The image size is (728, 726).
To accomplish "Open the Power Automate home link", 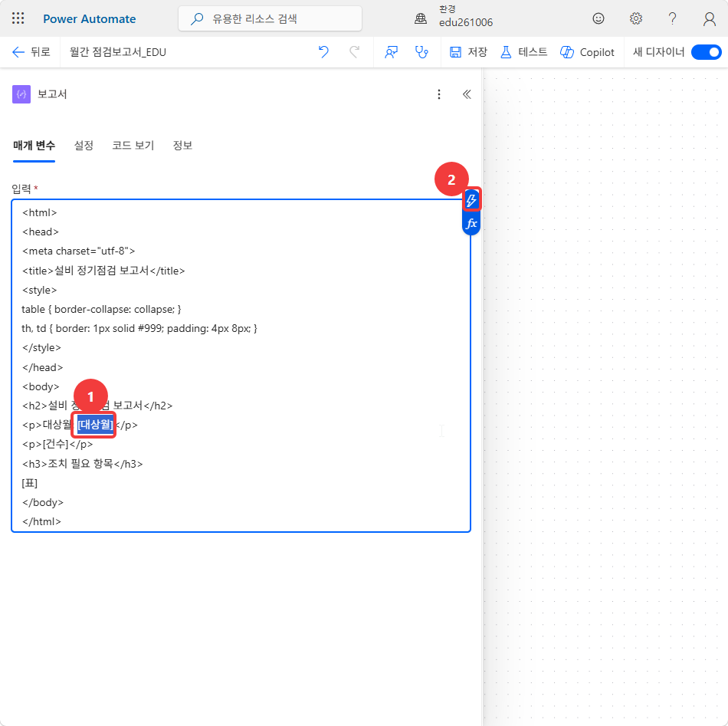I will coord(89,19).
